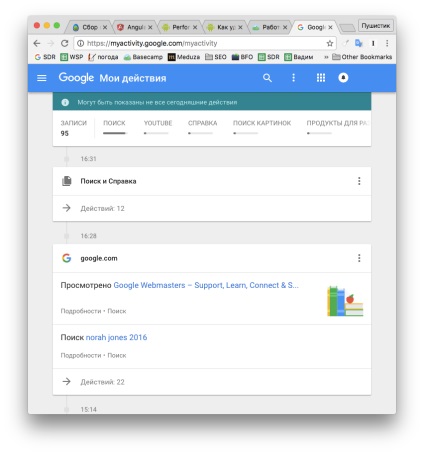Click the Google G icon beside google.com
This screenshot has height=454, width=424.
pos(67,258)
